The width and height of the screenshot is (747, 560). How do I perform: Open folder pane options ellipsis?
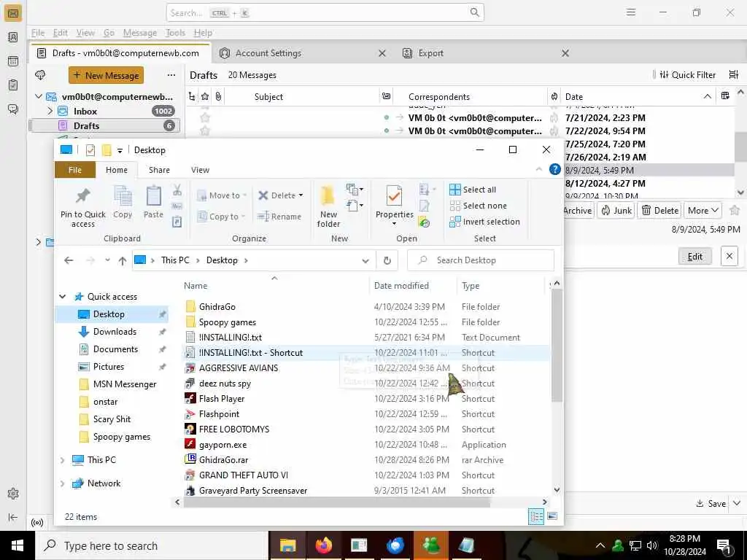pos(171,75)
